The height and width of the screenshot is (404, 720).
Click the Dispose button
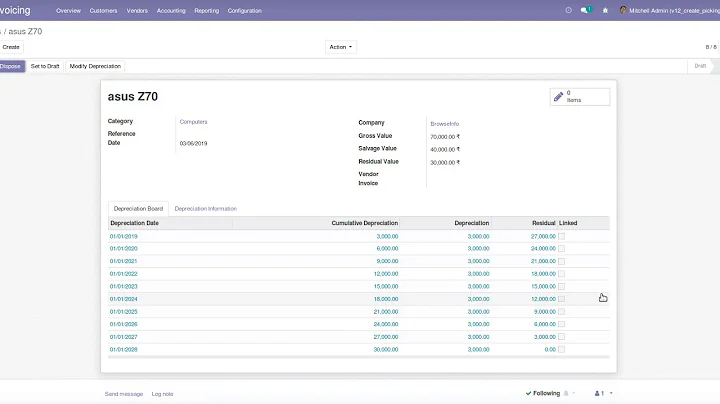[x=11, y=66]
